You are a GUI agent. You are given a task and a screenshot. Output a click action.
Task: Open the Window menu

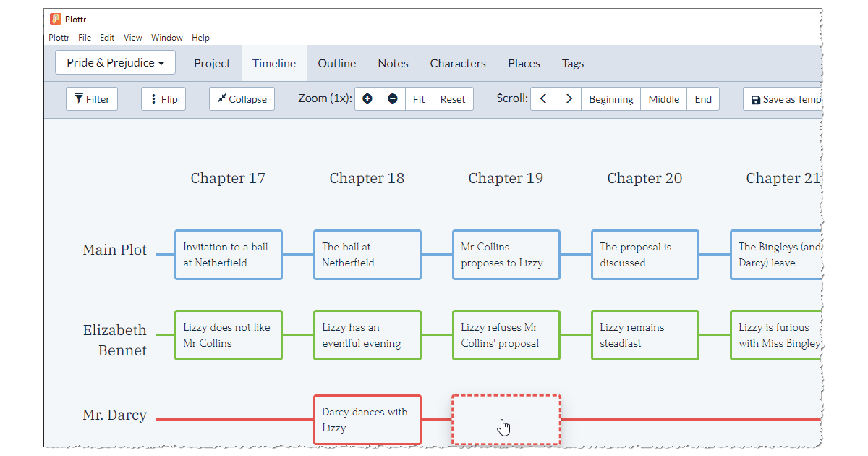coord(167,38)
